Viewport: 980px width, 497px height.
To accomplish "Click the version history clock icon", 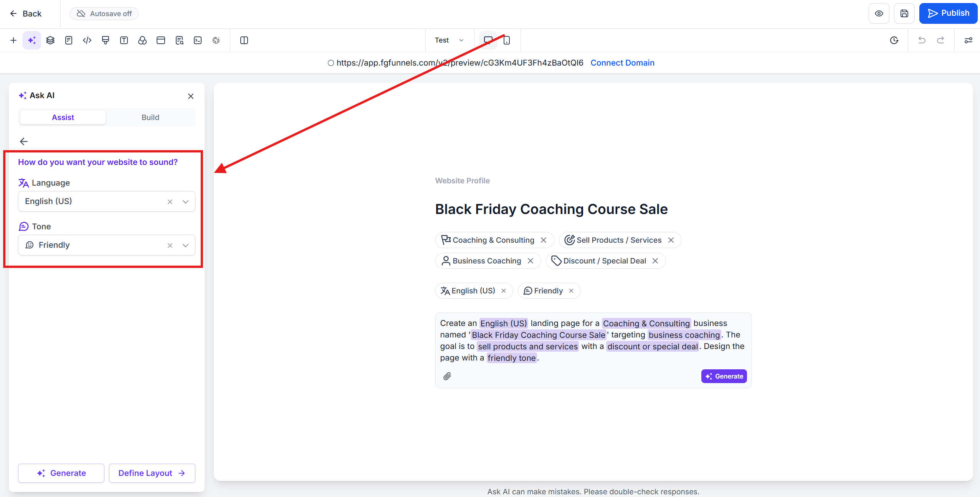I will pos(894,40).
